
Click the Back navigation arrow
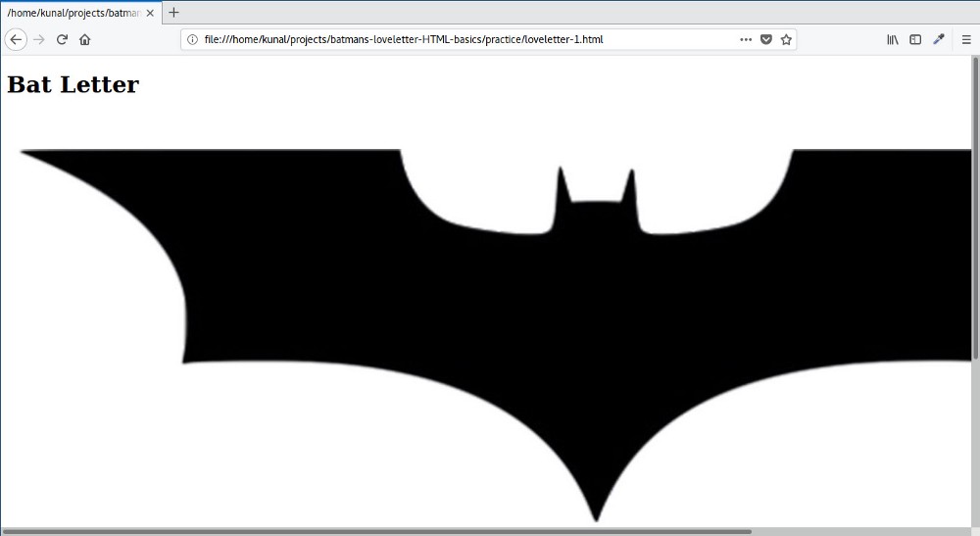16,39
